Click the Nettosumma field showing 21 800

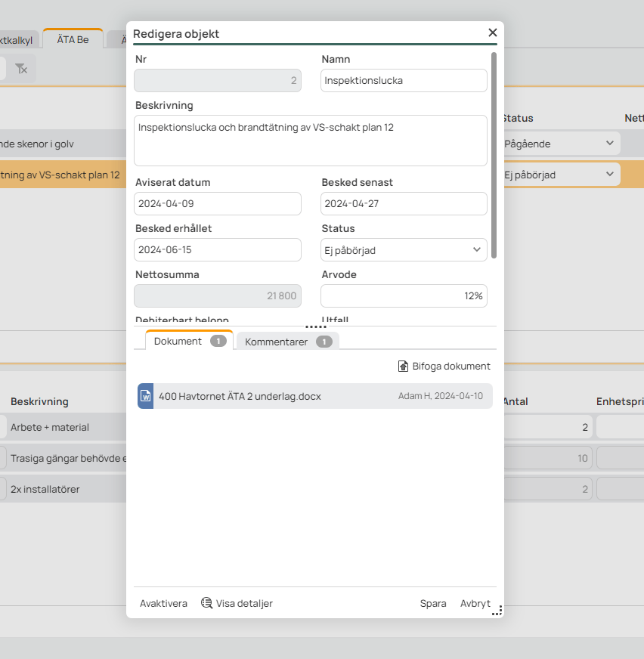218,296
